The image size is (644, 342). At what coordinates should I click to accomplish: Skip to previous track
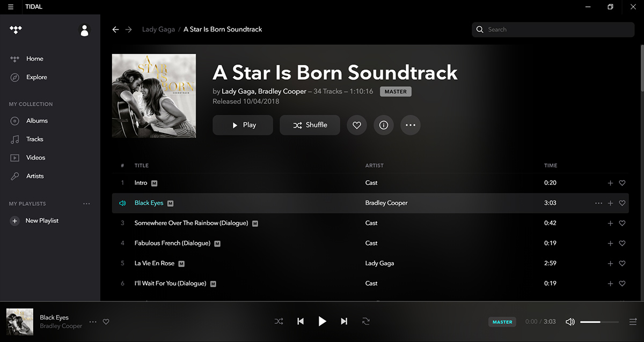pos(301,321)
